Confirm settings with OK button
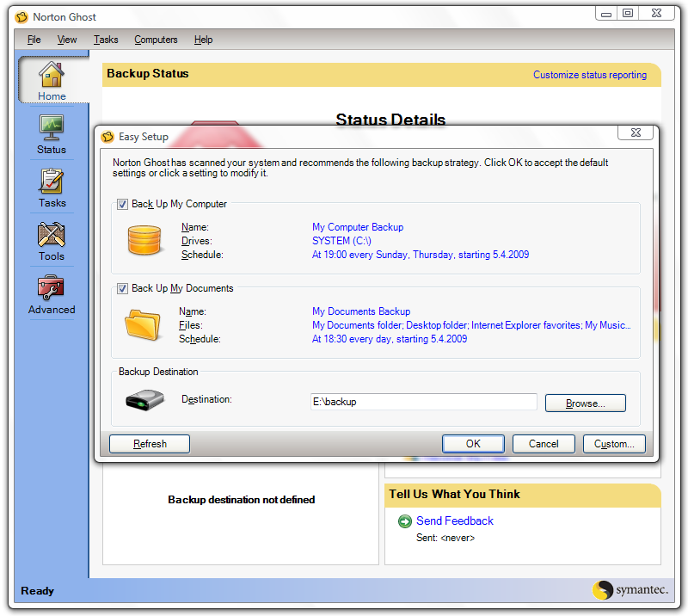This screenshot has height=616, width=688. tap(473, 444)
